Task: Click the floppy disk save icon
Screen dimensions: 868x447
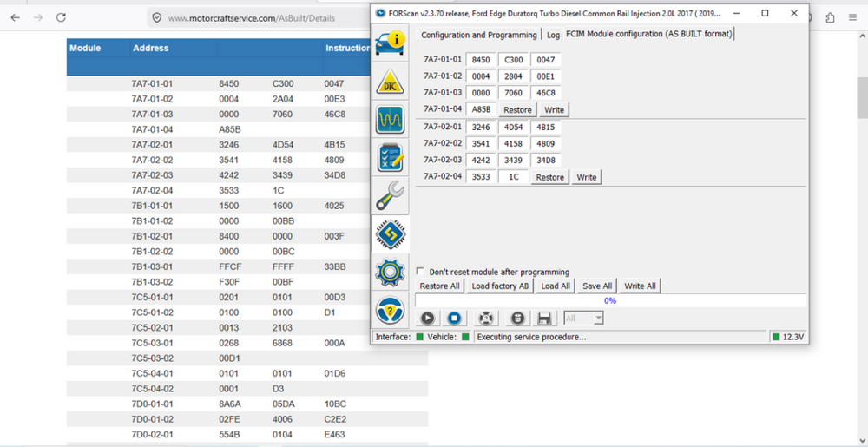Action: pos(544,318)
